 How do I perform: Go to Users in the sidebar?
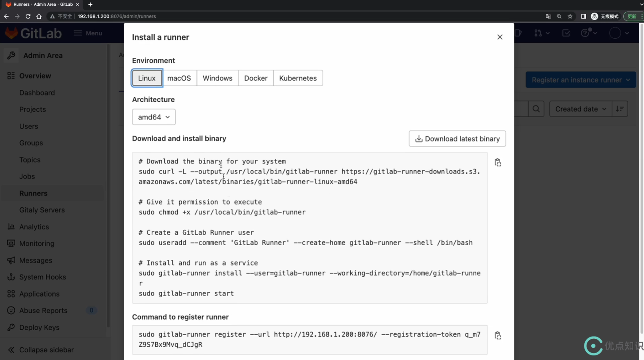(x=29, y=126)
